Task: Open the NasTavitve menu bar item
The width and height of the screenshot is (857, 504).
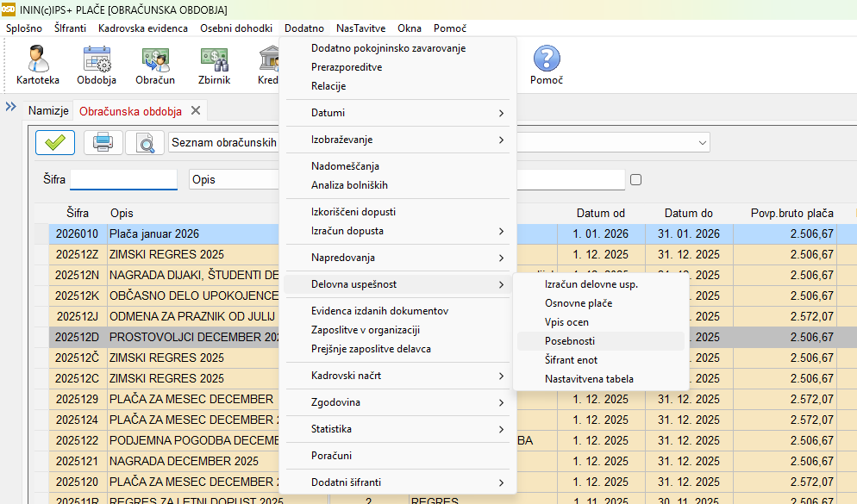Action: tap(360, 28)
